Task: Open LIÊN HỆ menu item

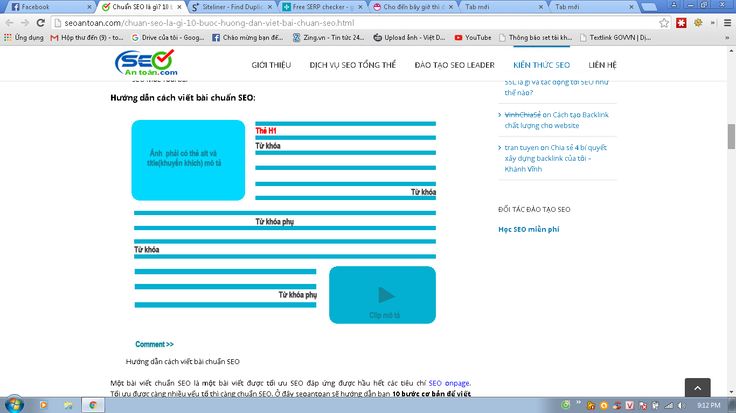Action: coord(602,65)
